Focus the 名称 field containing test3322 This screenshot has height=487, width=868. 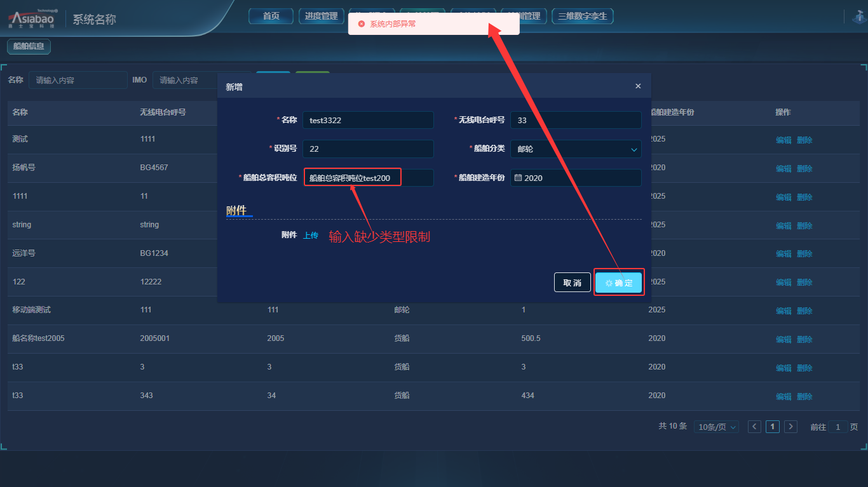click(x=369, y=120)
